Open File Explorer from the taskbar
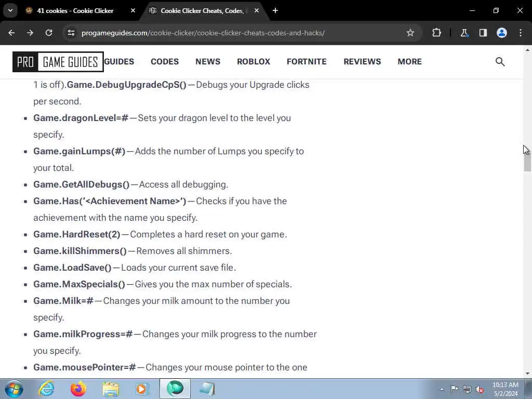 (111, 389)
